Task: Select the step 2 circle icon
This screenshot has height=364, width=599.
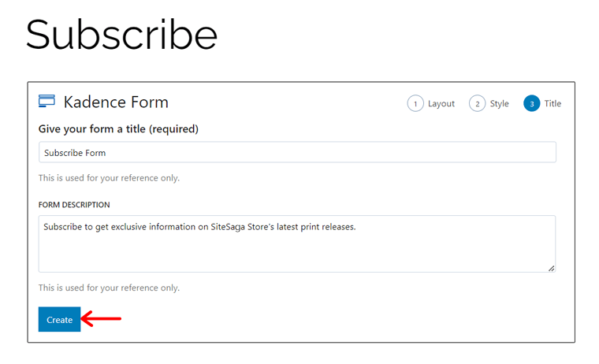Action: 477,103
